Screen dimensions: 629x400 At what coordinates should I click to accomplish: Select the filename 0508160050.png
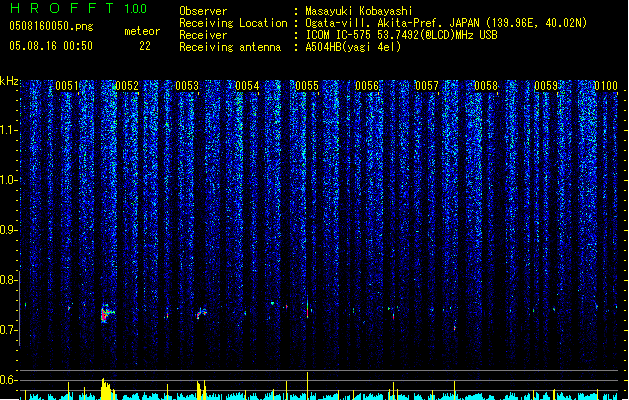click(x=51, y=26)
